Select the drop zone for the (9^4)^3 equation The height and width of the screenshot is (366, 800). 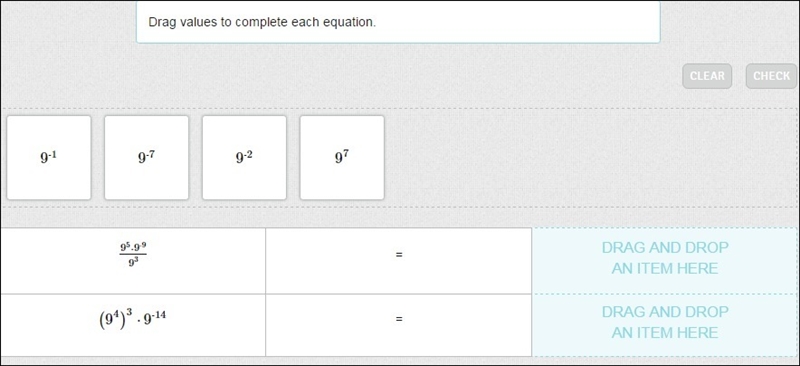point(665,325)
